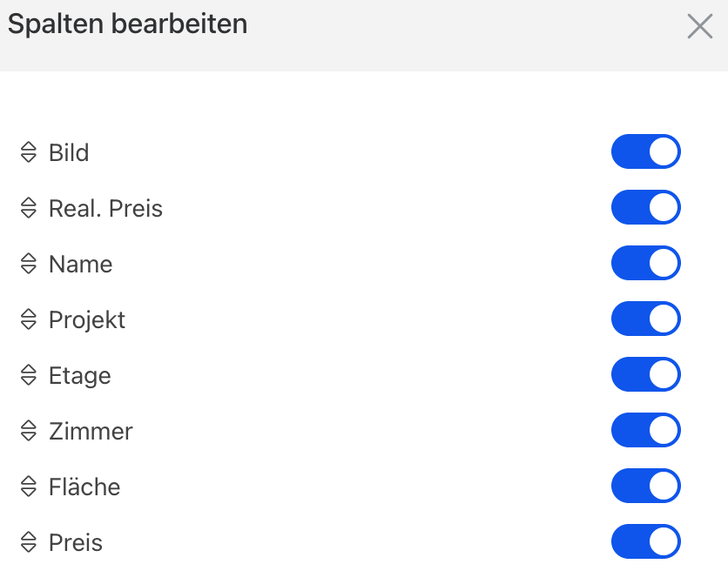The image size is (728, 564).
Task: Disable the Zimmer column switch
Action: (x=645, y=430)
